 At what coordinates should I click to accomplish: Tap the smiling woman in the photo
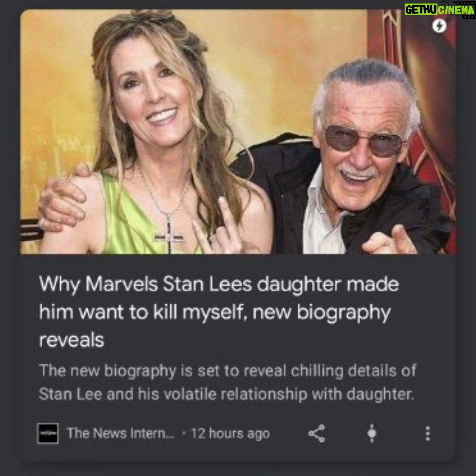click(155, 132)
